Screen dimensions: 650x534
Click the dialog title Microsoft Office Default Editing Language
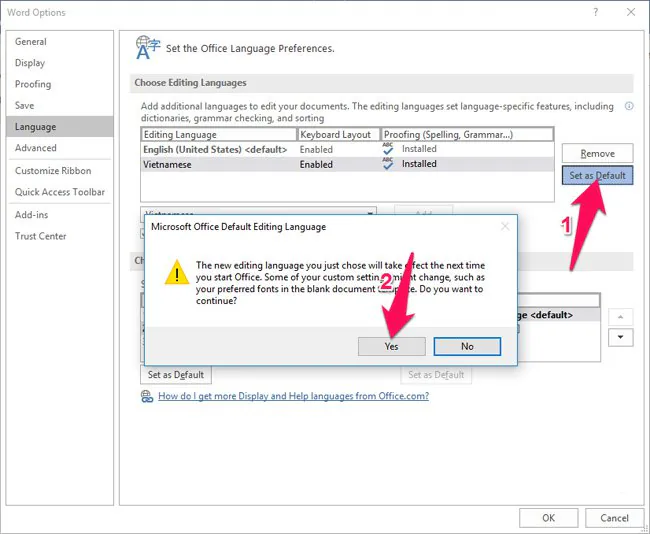pyautogui.click(x=238, y=227)
